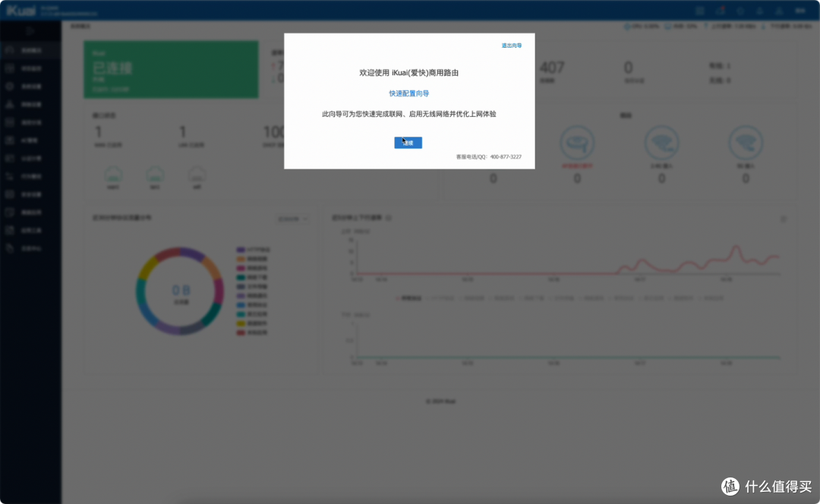
Task: Click the support phone text 400-877-3227
Action: tap(506, 157)
